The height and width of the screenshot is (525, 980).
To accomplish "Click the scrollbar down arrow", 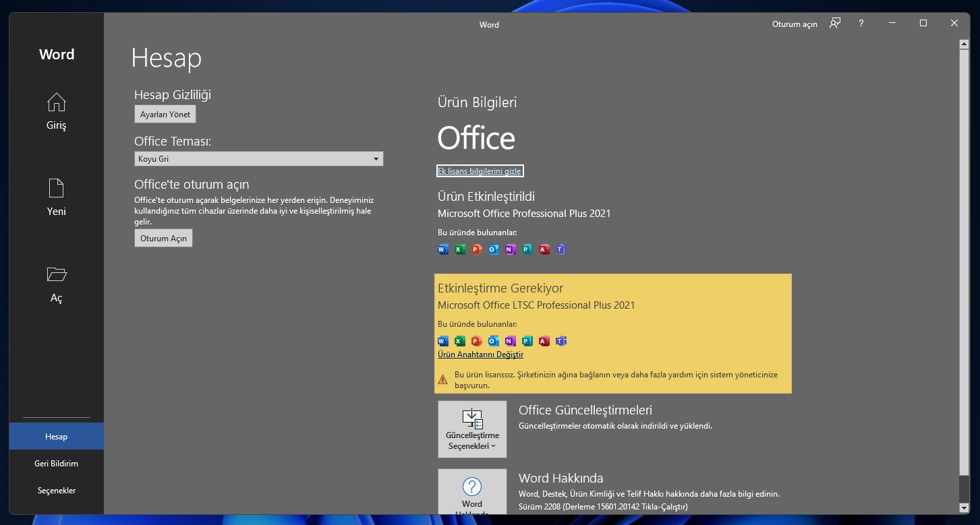I will tap(964, 507).
